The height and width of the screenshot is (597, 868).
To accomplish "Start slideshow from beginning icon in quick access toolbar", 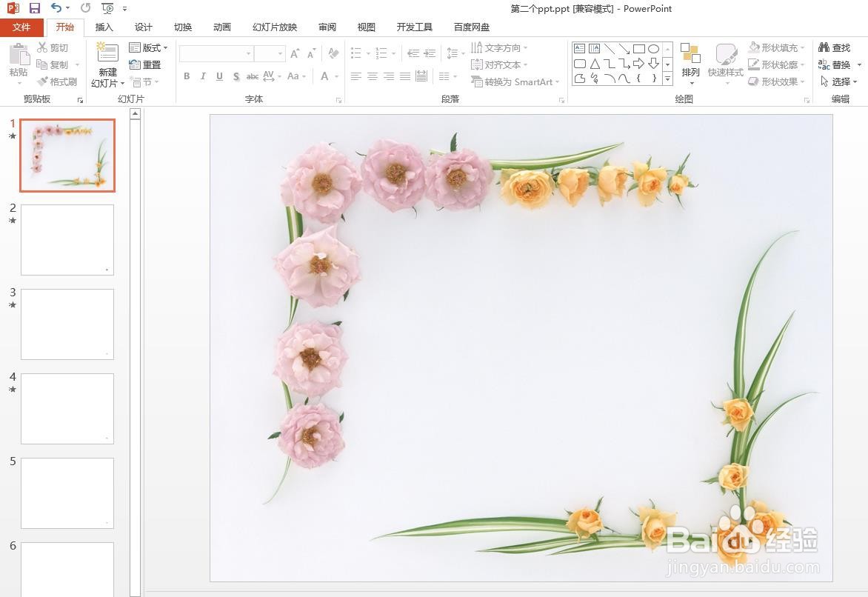I will pyautogui.click(x=108, y=8).
